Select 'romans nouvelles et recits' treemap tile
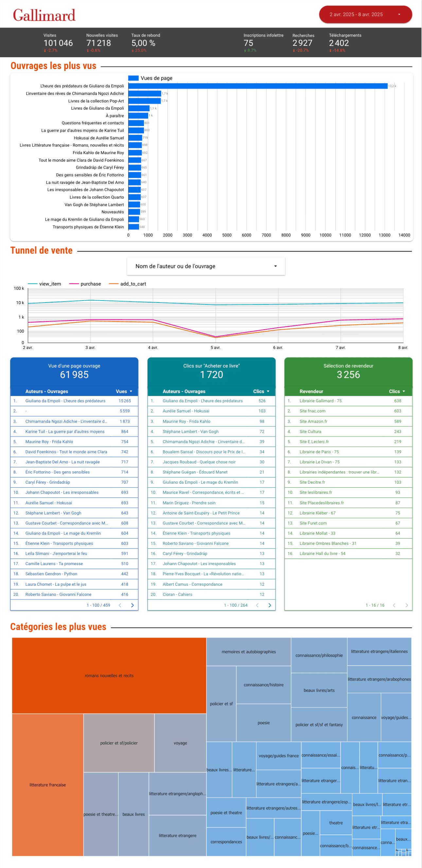Viewport: 422px width, 868px height. tap(109, 675)
